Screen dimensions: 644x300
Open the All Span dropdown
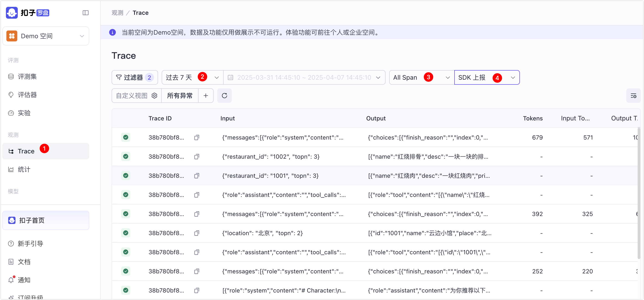tap(422, 77)
